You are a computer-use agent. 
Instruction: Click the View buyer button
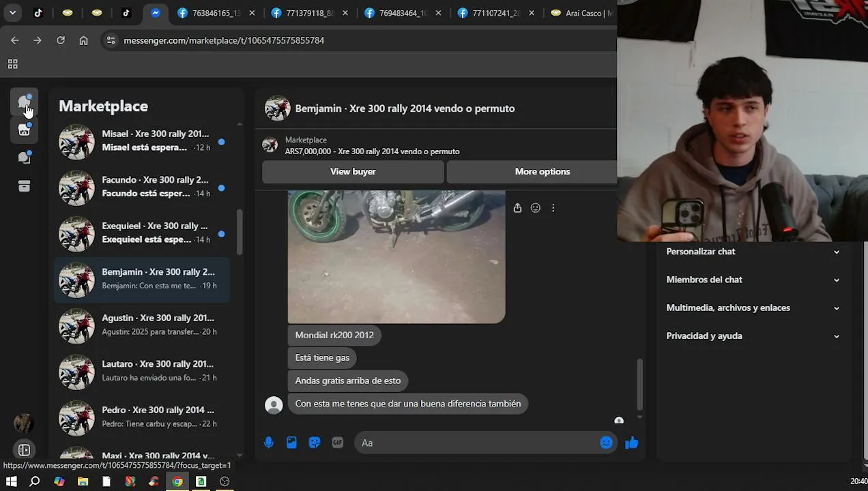click(353, 172)
